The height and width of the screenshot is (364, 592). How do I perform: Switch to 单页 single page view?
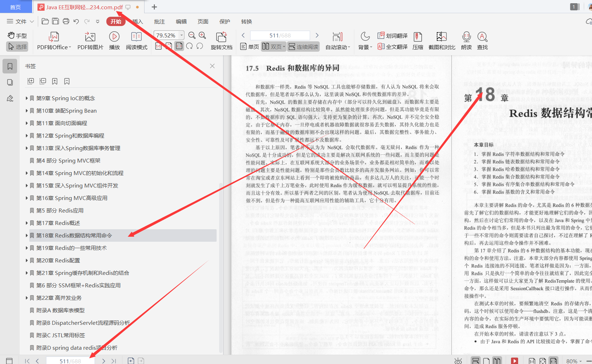[x=249, y=47]
